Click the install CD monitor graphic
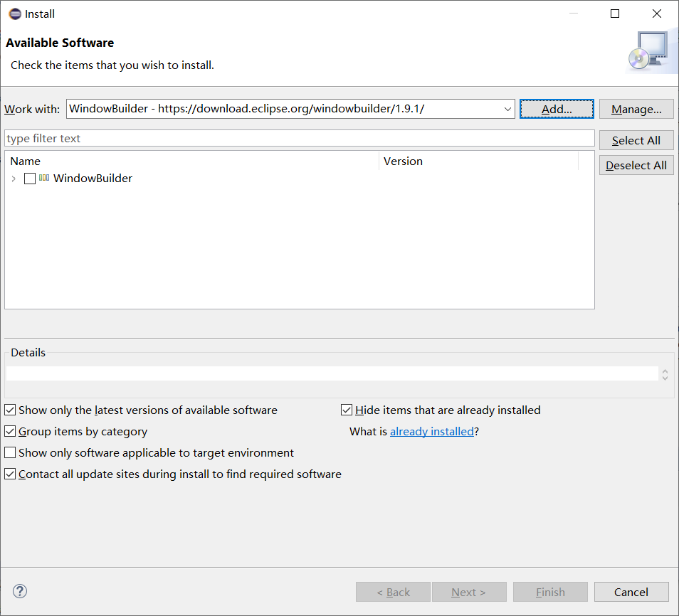The height and width of the screenshot is (616, 679). point(647,52)
